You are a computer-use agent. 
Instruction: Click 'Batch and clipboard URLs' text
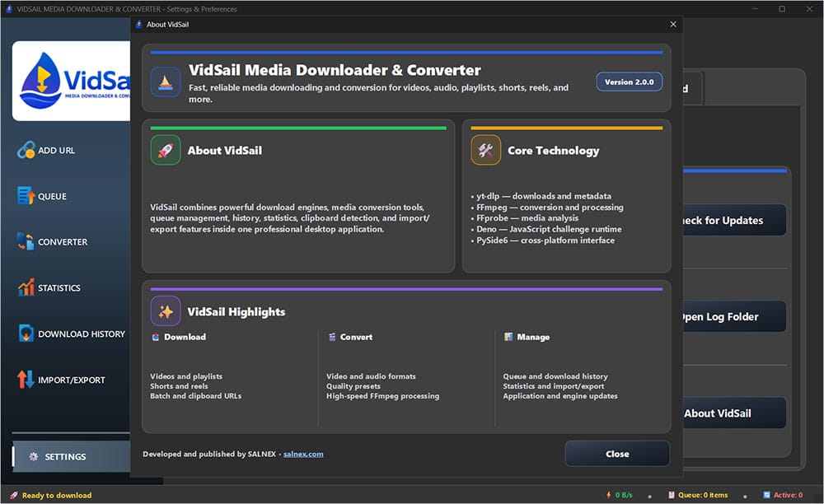195,396
